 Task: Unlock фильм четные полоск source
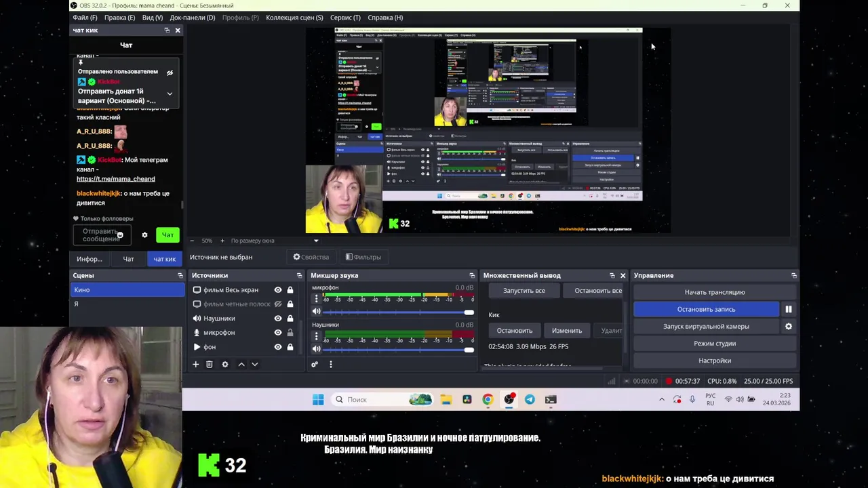click(290, 304)
